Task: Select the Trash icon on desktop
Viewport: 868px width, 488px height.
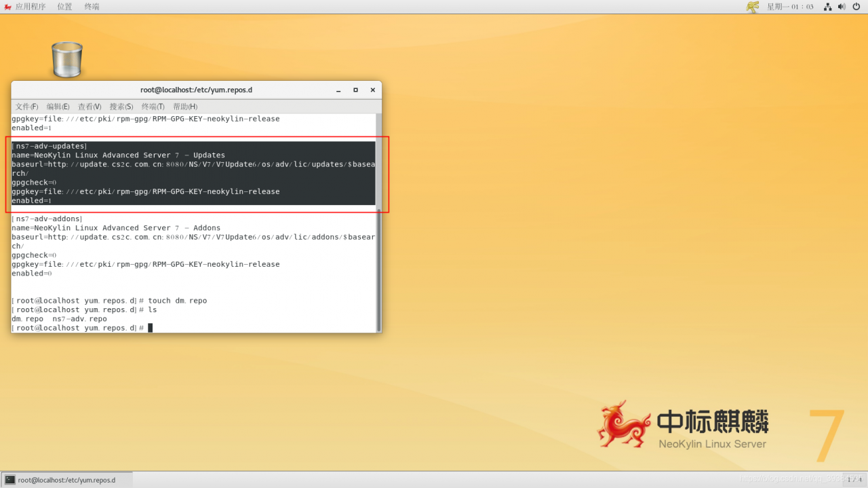Action: pyautogui.click(x=66, y=59)
